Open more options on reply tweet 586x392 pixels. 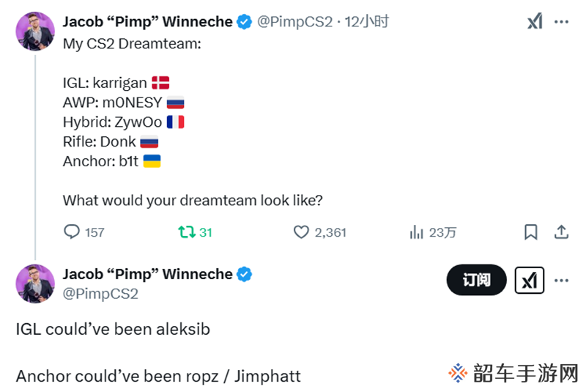pyautogui.click(x=562, y=280)
